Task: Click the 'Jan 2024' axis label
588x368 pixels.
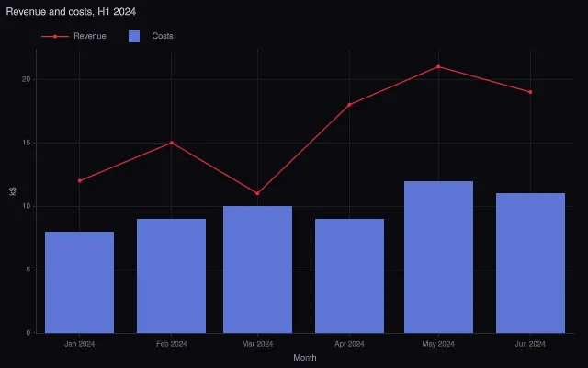Action: pyautogui.click(x=80, y=344)
